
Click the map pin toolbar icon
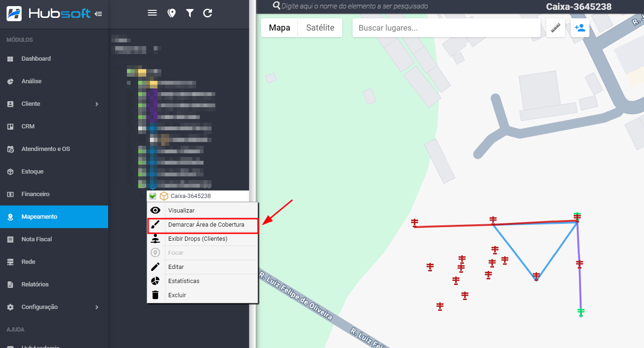tap(172, 13)
